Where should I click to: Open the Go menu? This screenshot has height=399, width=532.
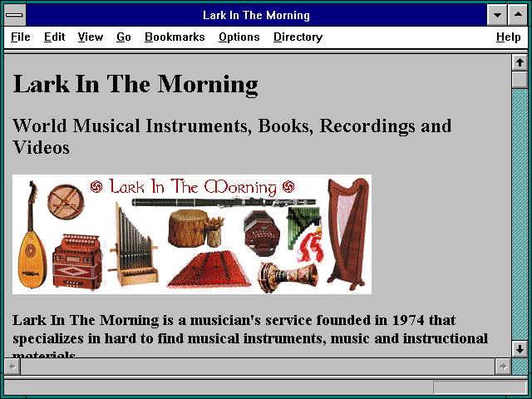(x=124, y=37)
